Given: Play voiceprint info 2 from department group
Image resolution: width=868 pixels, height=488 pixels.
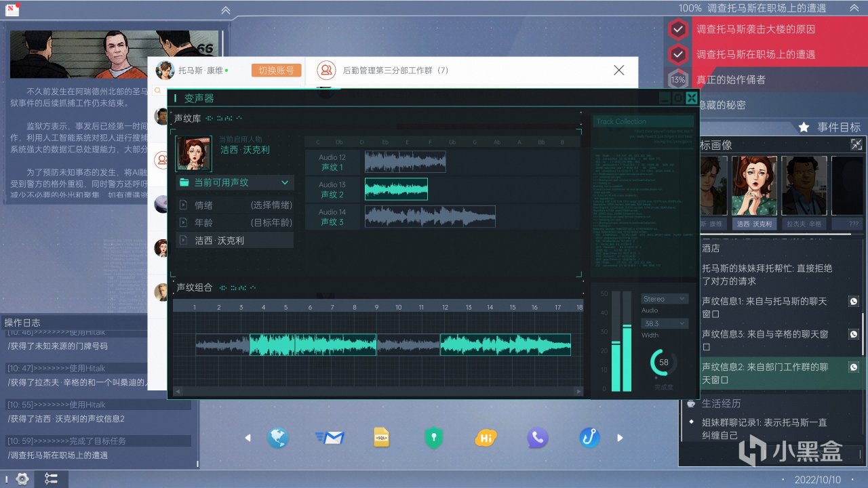Looking at the screenshot, I should coord(854,367).
